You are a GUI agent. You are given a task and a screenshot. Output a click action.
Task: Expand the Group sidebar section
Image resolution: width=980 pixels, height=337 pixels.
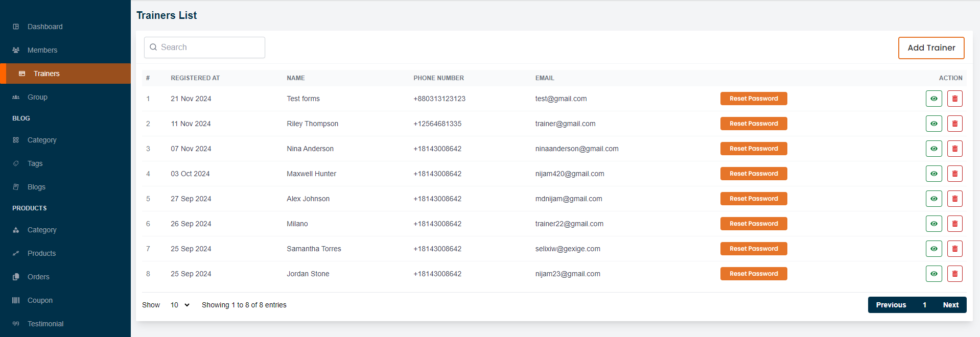(37, 97)
